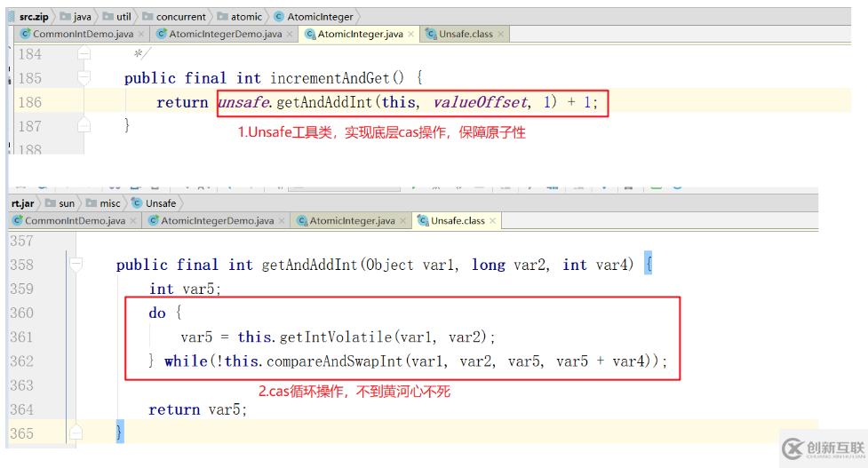The height and width of the screenshot is (468, 868).
Task: Click line number 186 in gutter
Action: pyautogui.click(x=30, y=102)
